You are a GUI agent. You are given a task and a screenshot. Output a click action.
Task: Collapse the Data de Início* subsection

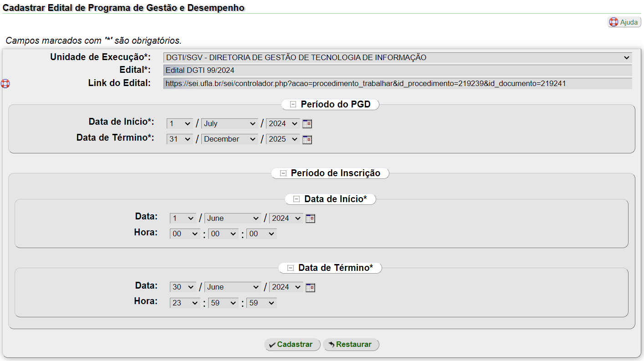point(296,199)
